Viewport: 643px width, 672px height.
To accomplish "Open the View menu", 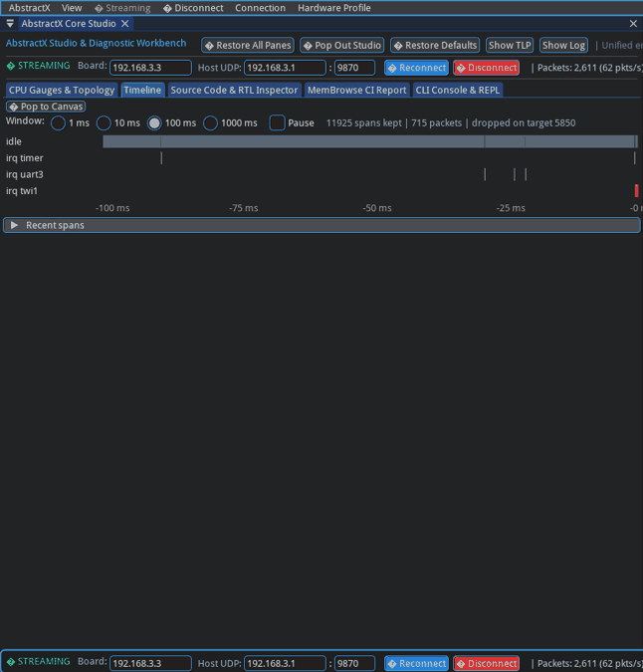I will coord(72,8).
